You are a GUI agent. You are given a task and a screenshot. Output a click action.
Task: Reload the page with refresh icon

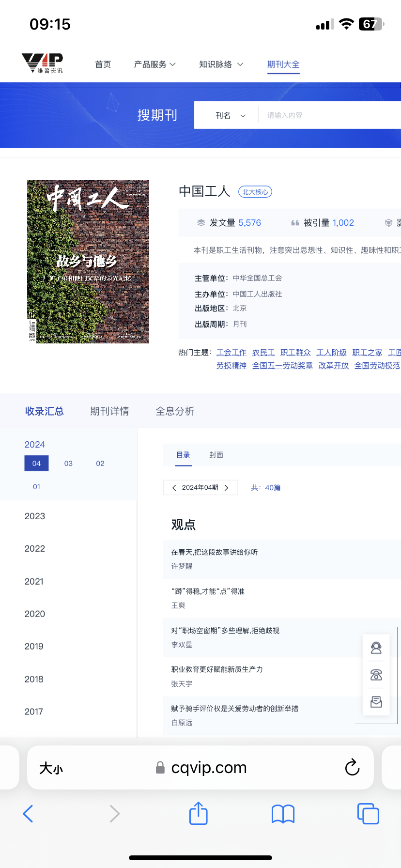[352, 767]
